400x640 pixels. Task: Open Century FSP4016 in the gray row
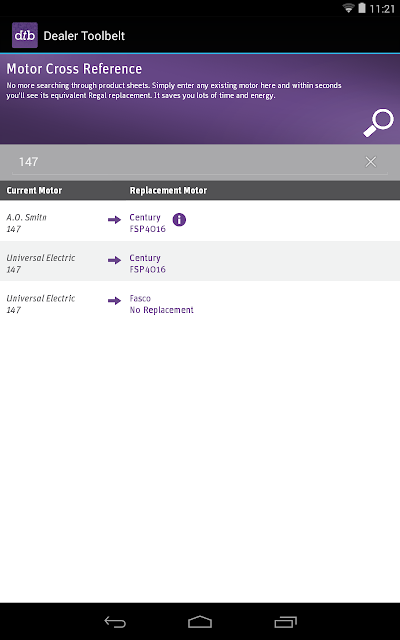pos(147,263)
